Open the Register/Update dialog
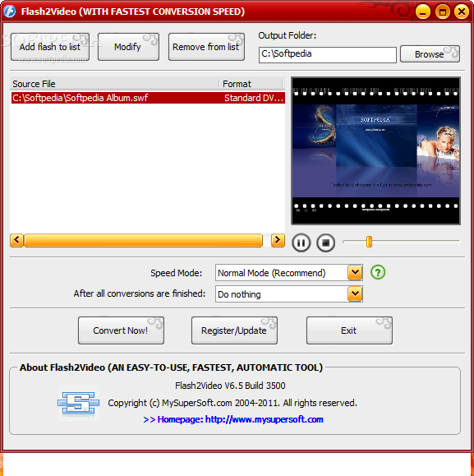The width and height of the screenshot is (474, 476). click(x=234, y=330)
